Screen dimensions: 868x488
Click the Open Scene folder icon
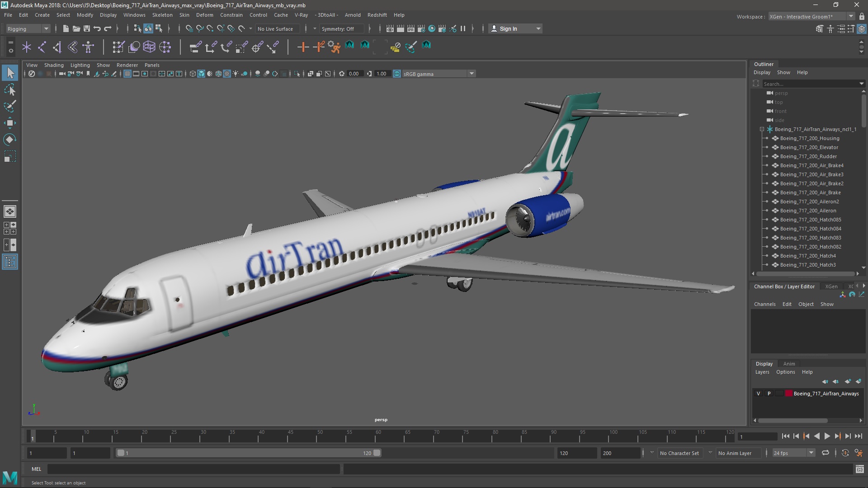76,28
